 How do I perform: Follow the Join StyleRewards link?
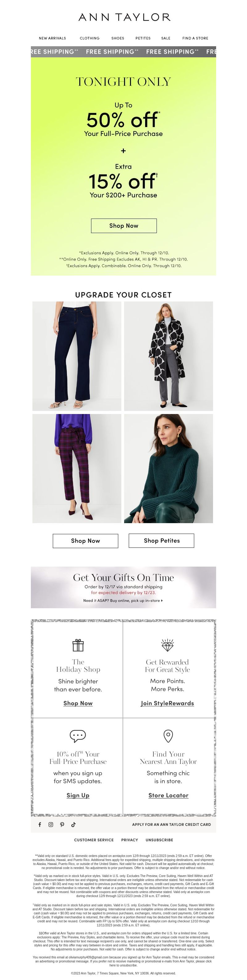(x=167, y=703)
